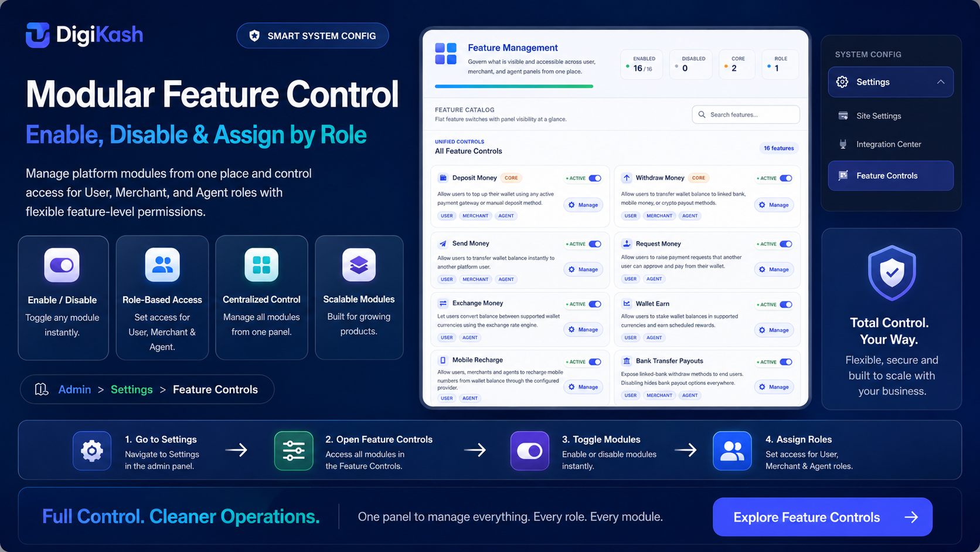Toggle the Mobile Recharge active switch
980x552 pixels.
[x=595, y=362]
